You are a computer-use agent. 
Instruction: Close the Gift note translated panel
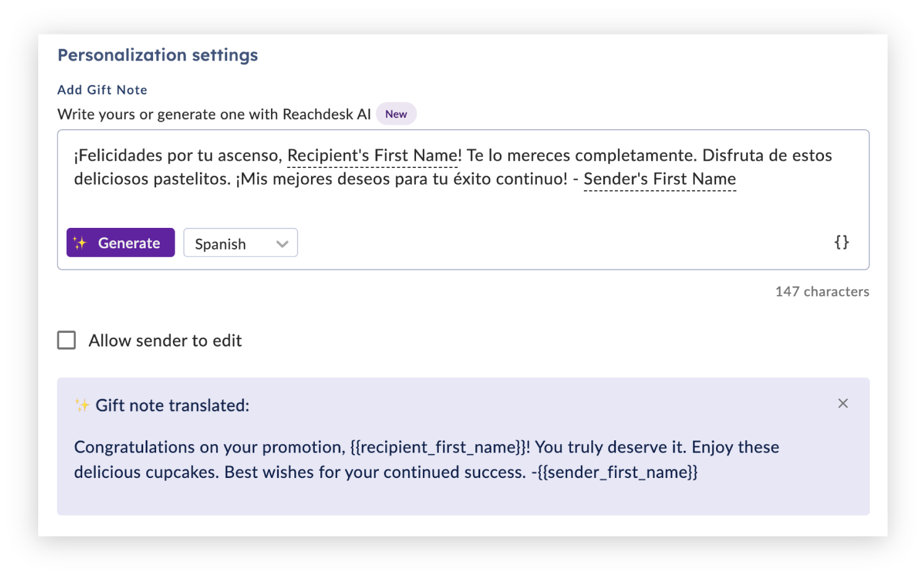[x=843, y=403]
